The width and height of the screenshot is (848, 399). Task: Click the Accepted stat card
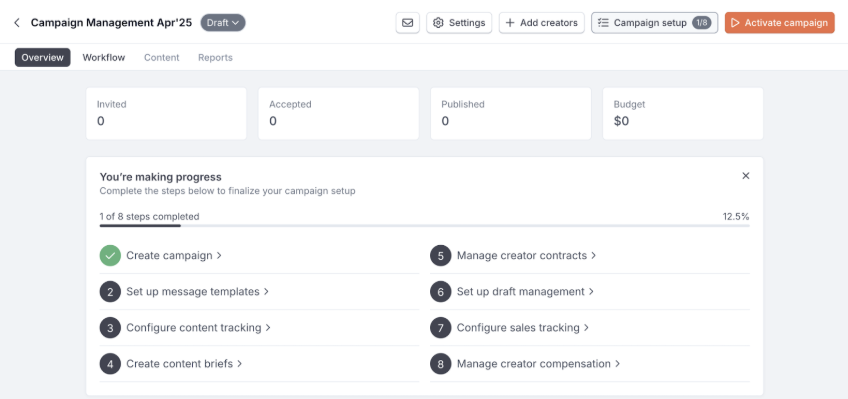click(x=339, y=114)
